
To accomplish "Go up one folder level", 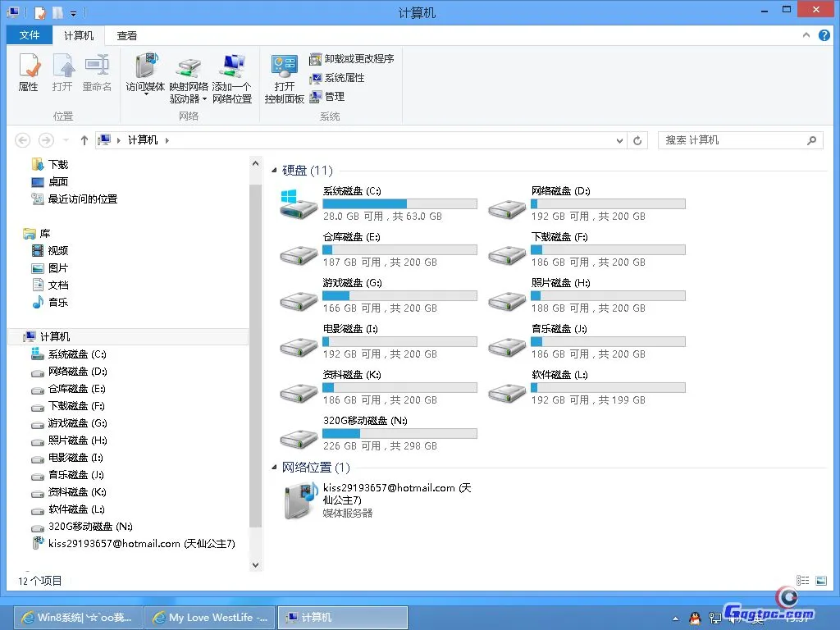I will (x=84, y=140).
